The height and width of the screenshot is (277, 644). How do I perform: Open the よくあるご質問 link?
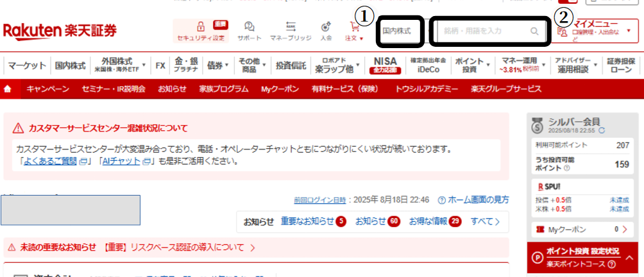(50, 162)
